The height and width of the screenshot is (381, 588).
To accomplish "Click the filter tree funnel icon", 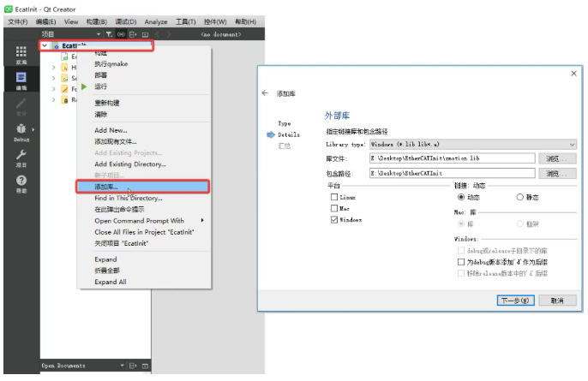I will point(109,34).
